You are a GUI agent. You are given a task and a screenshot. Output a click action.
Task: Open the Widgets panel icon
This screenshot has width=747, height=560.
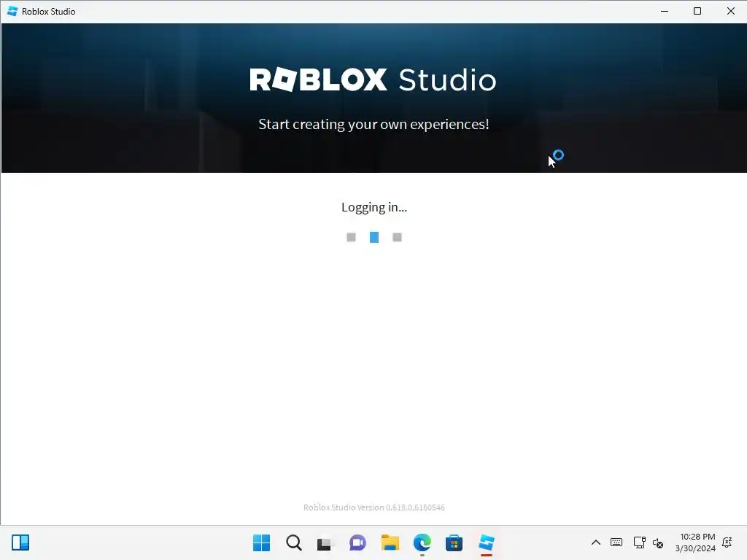pos(20,542)
